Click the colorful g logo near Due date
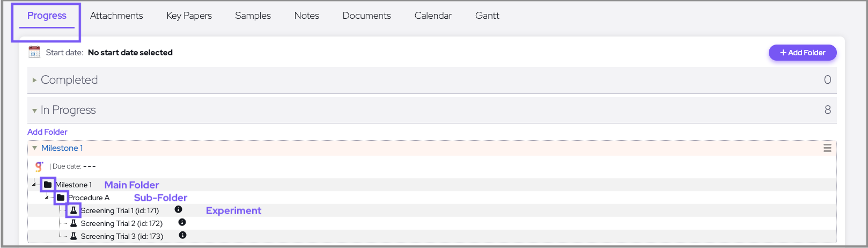 coord(39,166)
